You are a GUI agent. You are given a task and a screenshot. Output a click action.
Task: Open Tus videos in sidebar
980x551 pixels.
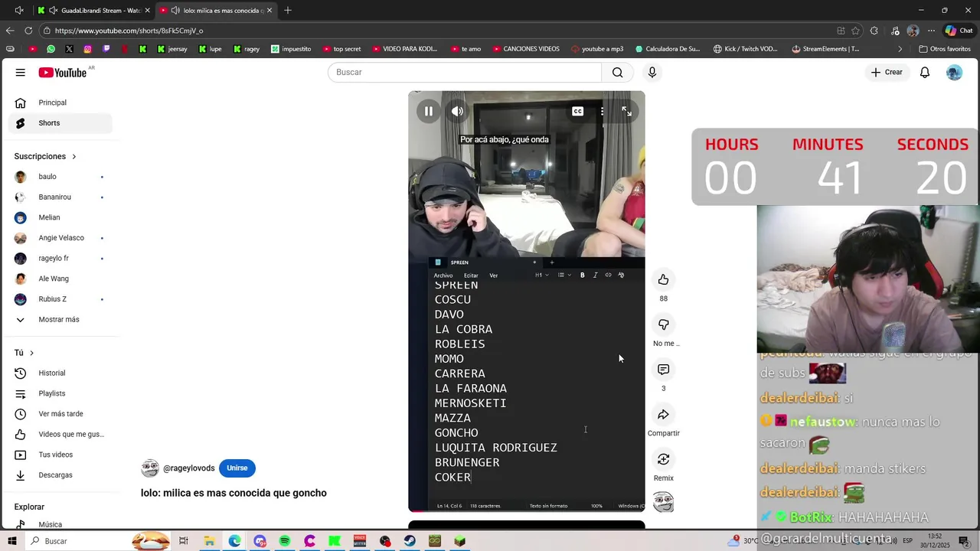click(x=60, y=455)
